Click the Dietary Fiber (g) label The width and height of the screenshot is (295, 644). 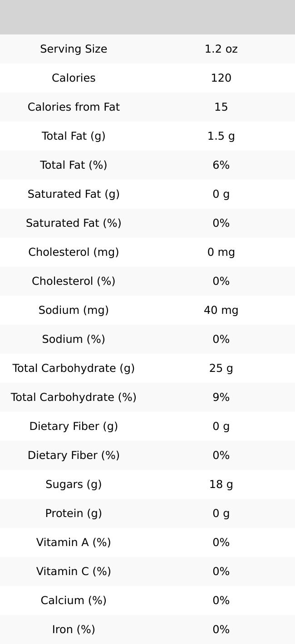tap(74, 426)
